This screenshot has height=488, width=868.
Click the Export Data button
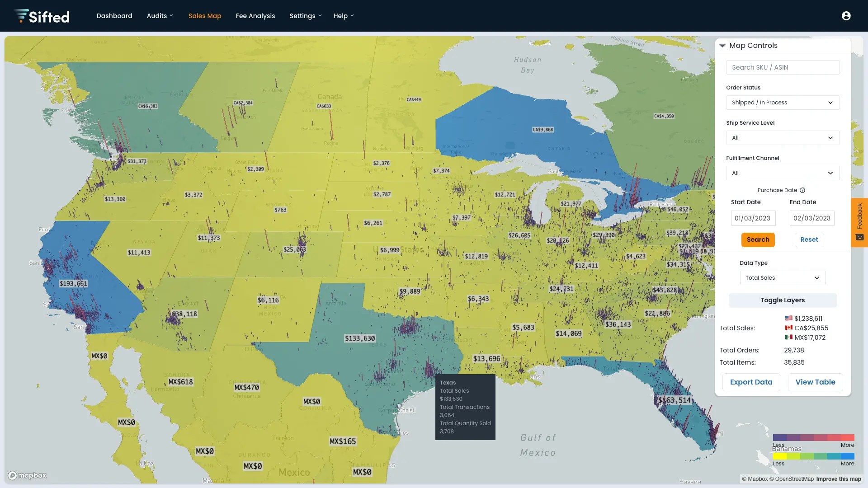751,382
